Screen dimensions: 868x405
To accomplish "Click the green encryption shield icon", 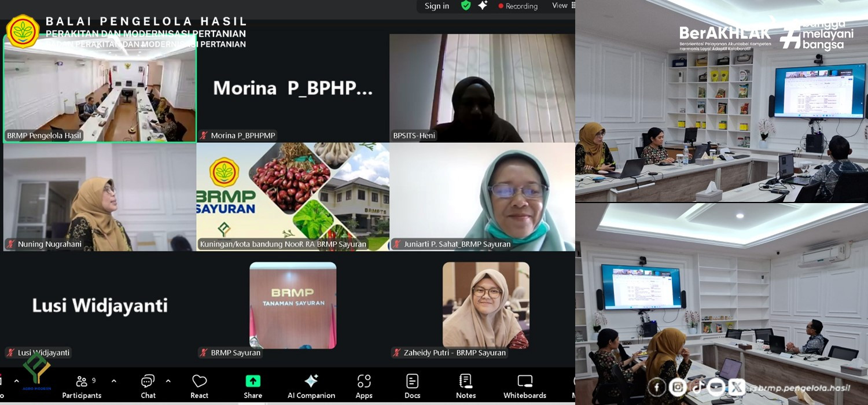I will (x=466, y=6).
